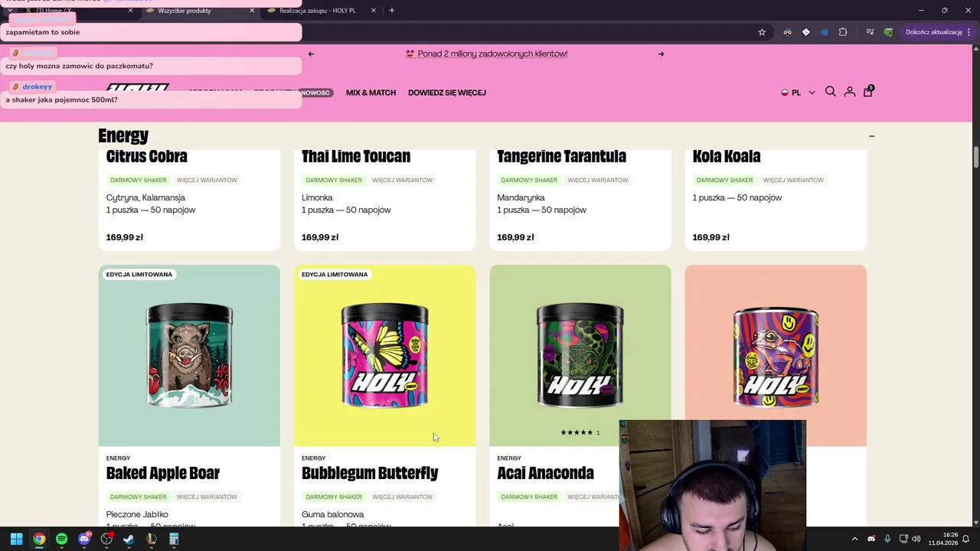
Task: Open the Windows Start menu
Action: click(x=16, y=539)
